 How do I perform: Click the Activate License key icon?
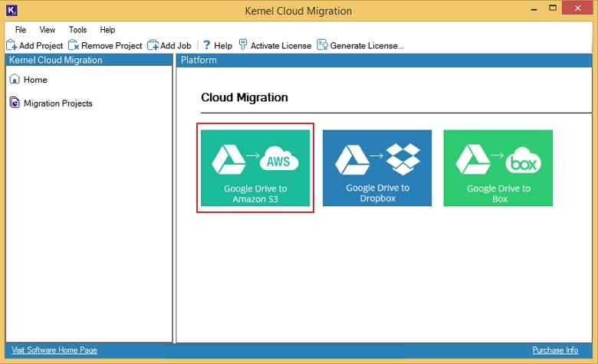coord(243,45)
